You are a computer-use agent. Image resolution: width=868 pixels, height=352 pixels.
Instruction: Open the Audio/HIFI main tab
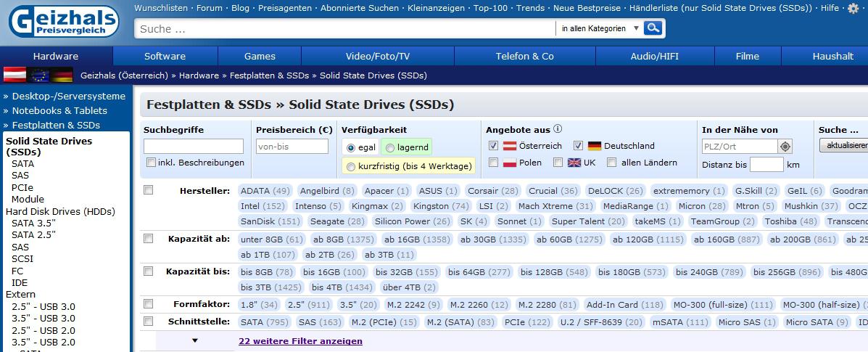point(655,56)
